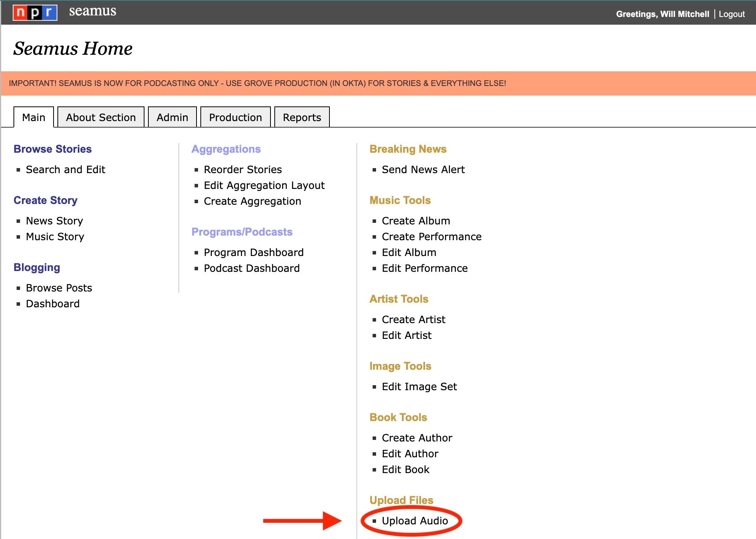Create a Music Story
Viewport: 756px width, 539px height.
click(55, 237)
